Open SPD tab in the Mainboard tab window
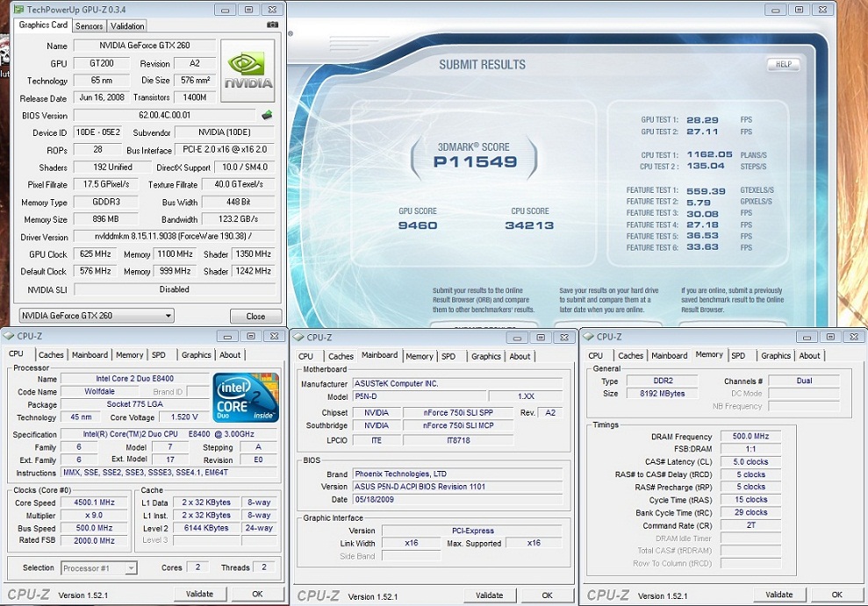This screenshot has width=868, height=606. click(x=448, y=357)
